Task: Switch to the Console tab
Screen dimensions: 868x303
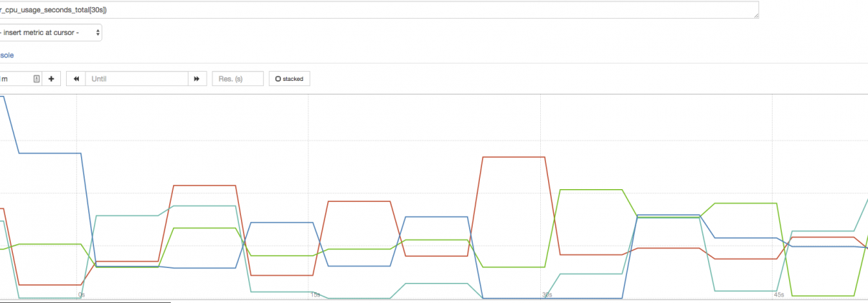Action: tap(6, 55)
